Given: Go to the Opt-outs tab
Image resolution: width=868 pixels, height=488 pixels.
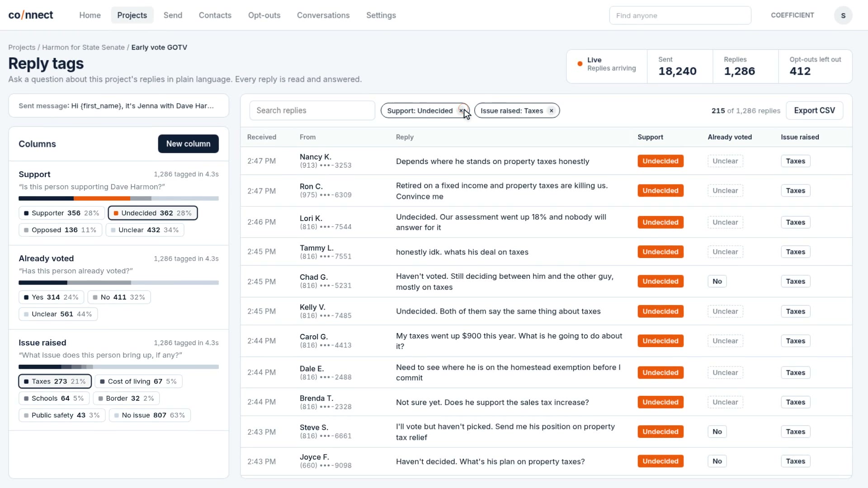Looking at the screenshot, I should pos(264,15).
